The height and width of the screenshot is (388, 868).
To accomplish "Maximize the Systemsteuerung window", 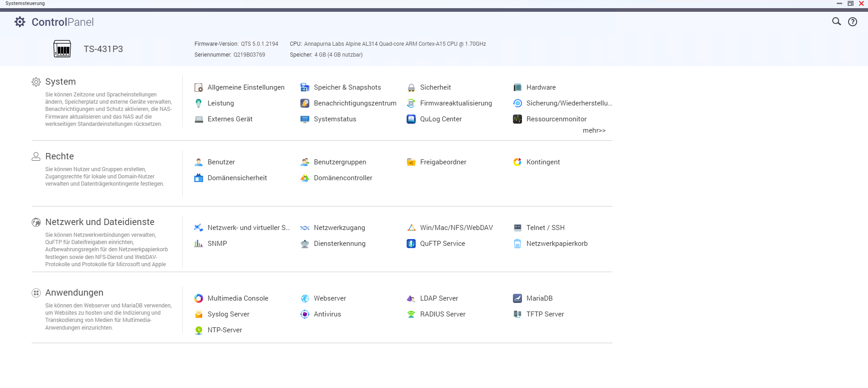I will (850, 4).
